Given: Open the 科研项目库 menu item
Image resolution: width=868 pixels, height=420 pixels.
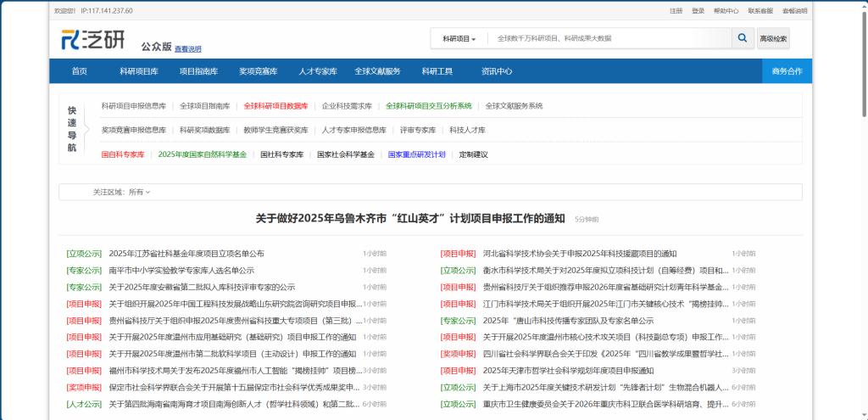Looking at the screenshot, I should (x=138, y=71).
